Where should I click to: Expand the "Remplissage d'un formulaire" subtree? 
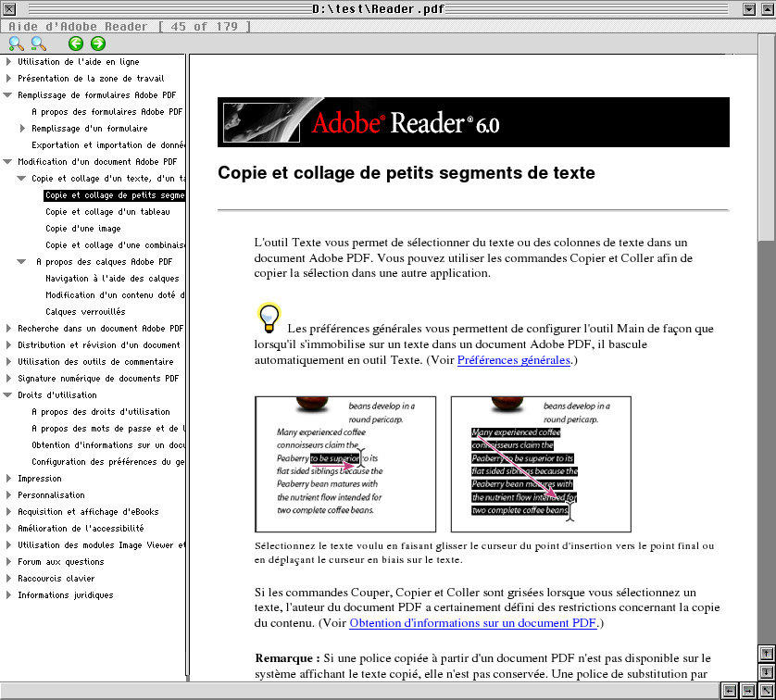(x=22, y=128)
